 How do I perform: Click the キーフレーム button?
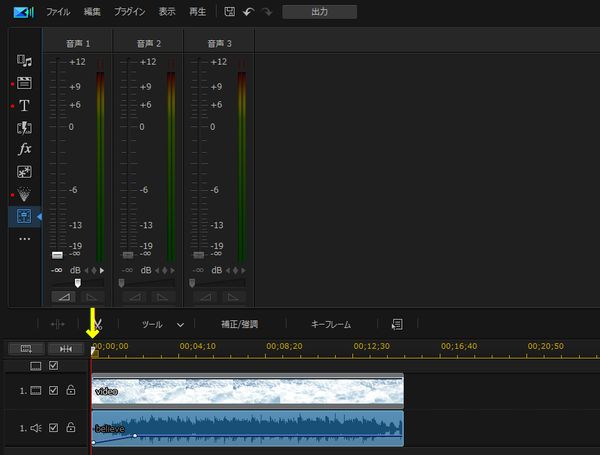tap(331, 325)
